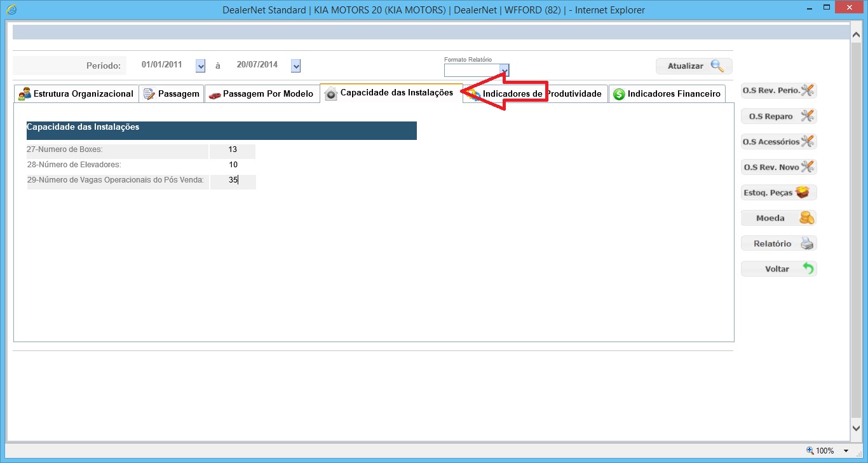Click the Atualizar button
Screen dimensions: 868x463
pyautogui.click(x=694, y=66)
